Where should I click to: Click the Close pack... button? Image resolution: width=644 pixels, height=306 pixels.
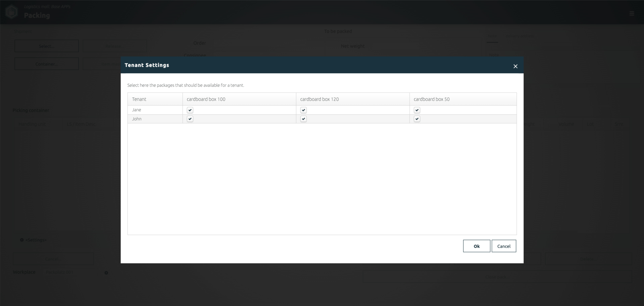coord(497,277)
